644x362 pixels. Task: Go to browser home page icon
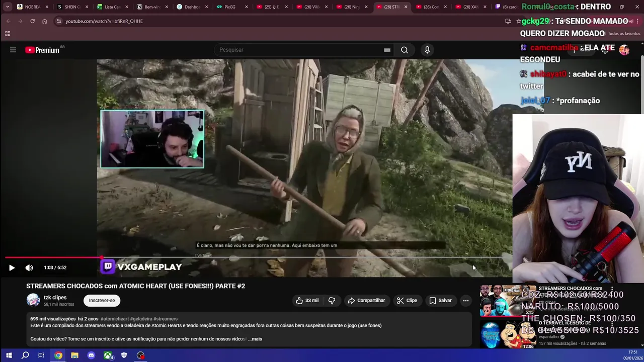click(x=44, y=21)
